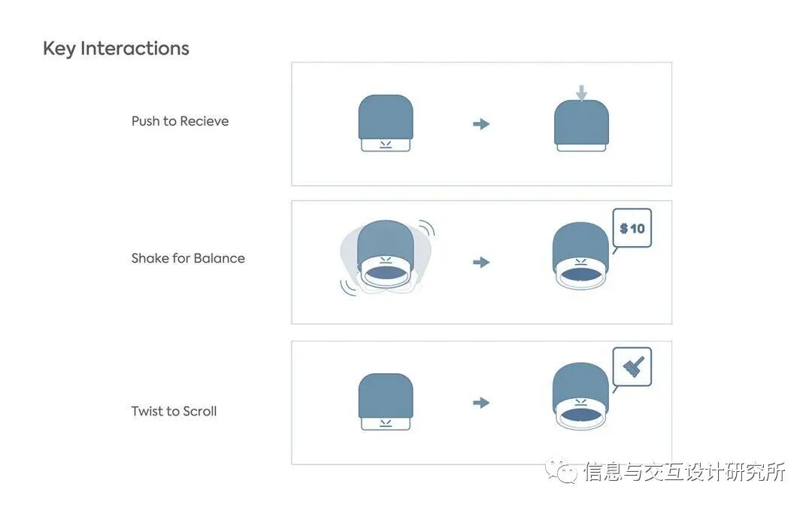Select the "Twist to Scroll" label
812x508 pixels.
coord(174,411)
